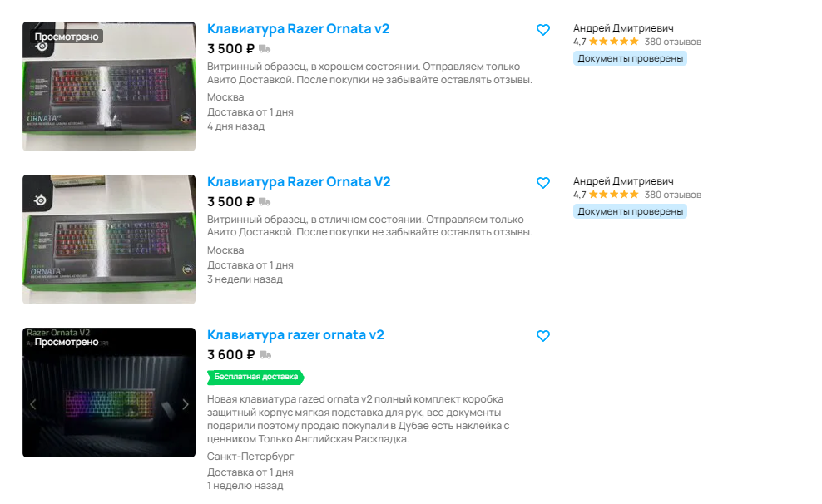Click delivery truck icon next to first 3 500 ₽
Image resolution: width=822 pixels, height=504 pixels.
(265, 49)
